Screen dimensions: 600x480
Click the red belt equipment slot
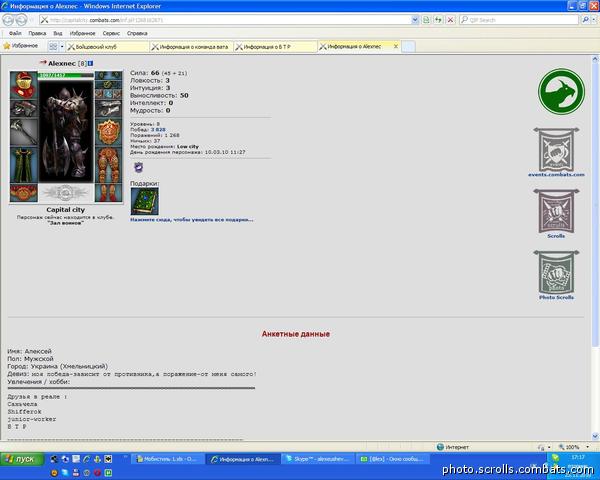click(x=24, y=193)
